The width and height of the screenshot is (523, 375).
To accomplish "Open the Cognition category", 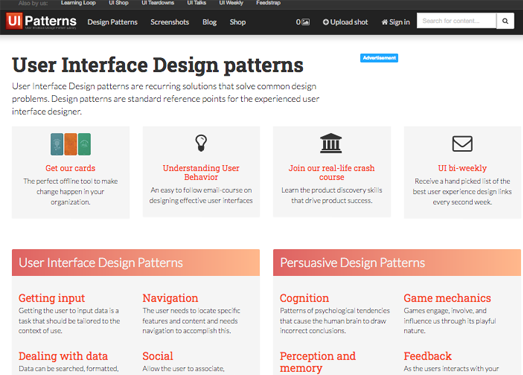I will [x=304, y=298].
